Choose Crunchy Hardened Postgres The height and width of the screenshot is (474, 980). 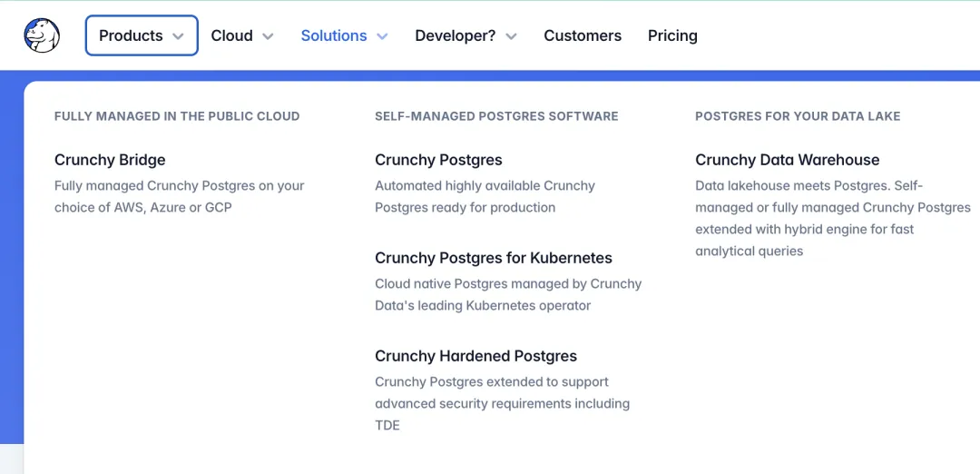pyautogui.click(x=475, y=356)
